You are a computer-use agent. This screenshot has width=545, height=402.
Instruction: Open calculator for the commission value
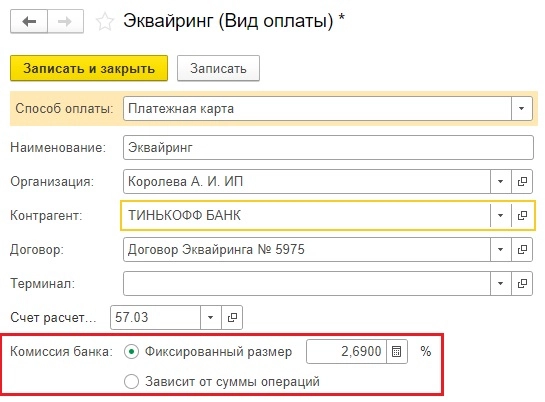(x=397, y=352)
